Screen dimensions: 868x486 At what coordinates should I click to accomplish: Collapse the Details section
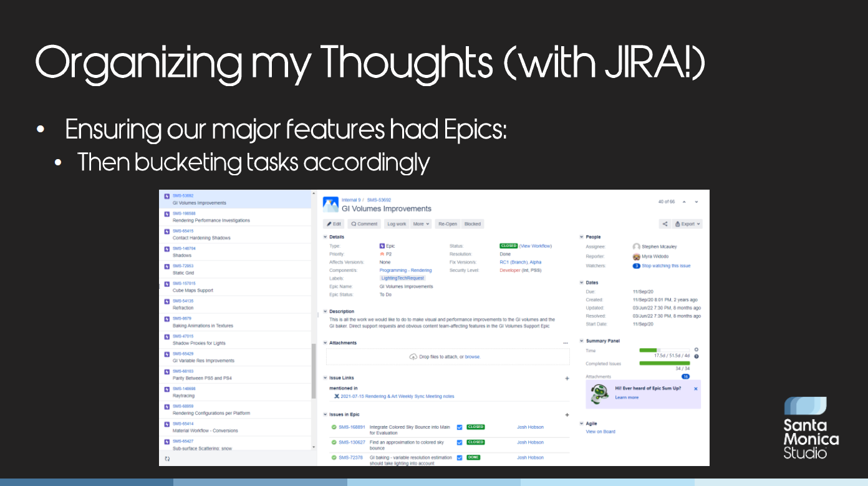(325, 237)
